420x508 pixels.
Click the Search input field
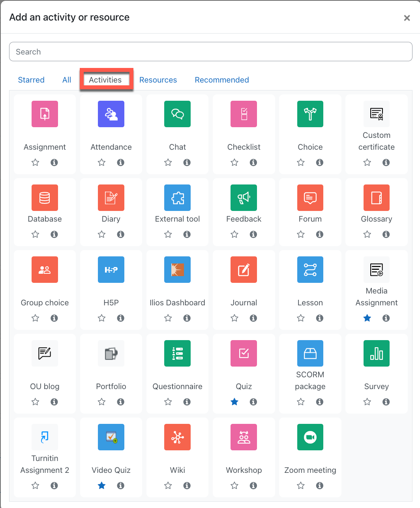pyautogui.click(x=211, y=52)
